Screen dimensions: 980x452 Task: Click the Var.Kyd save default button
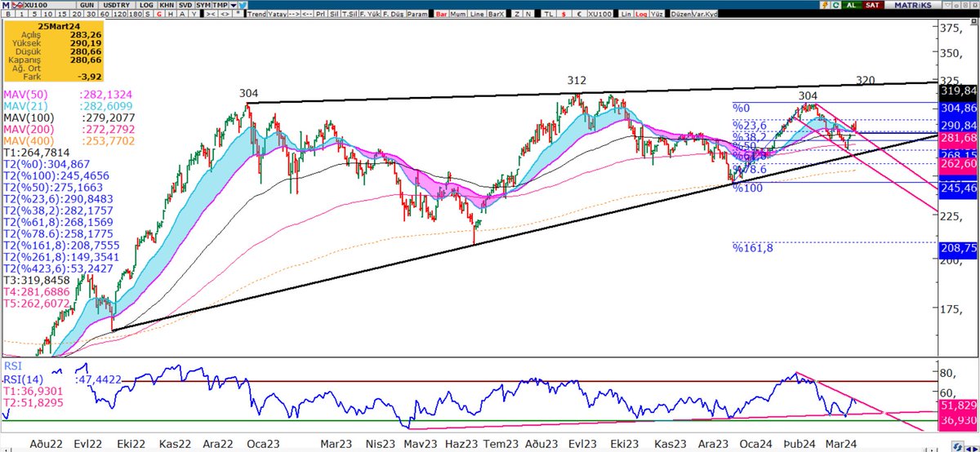706,14
